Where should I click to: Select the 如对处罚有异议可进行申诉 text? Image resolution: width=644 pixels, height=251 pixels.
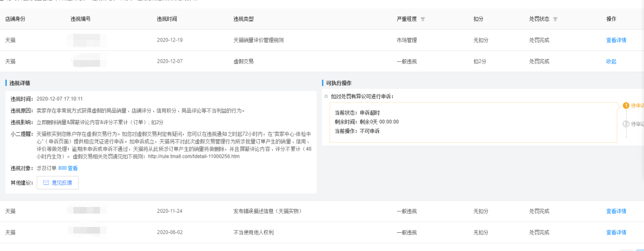coord(362,96)
